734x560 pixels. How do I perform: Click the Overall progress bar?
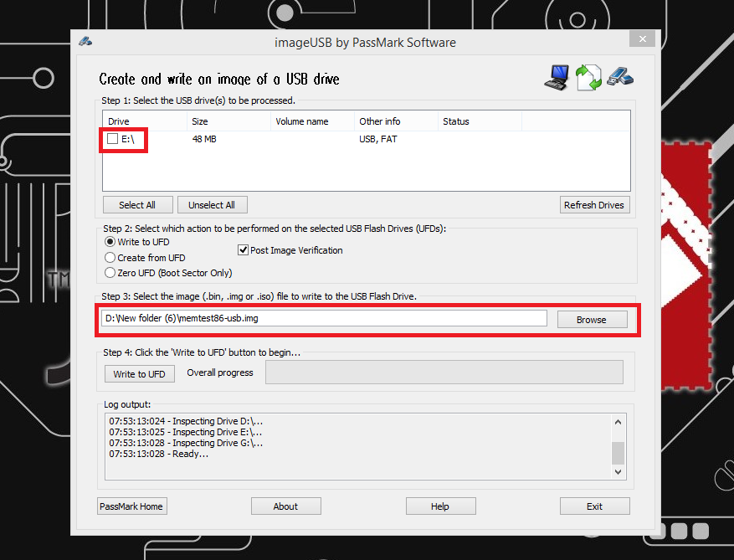pos(444,372)
